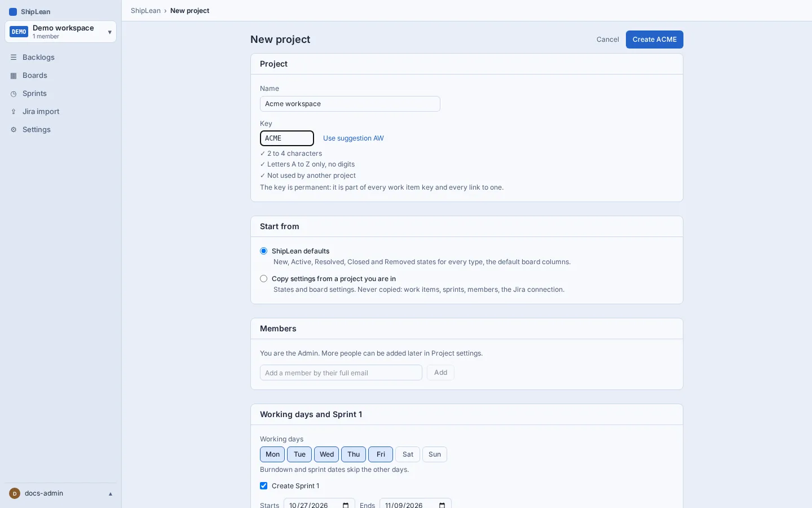812x508 pixels.
Task: Click the Jira import upload icon
Action: (x=14, y=112)
